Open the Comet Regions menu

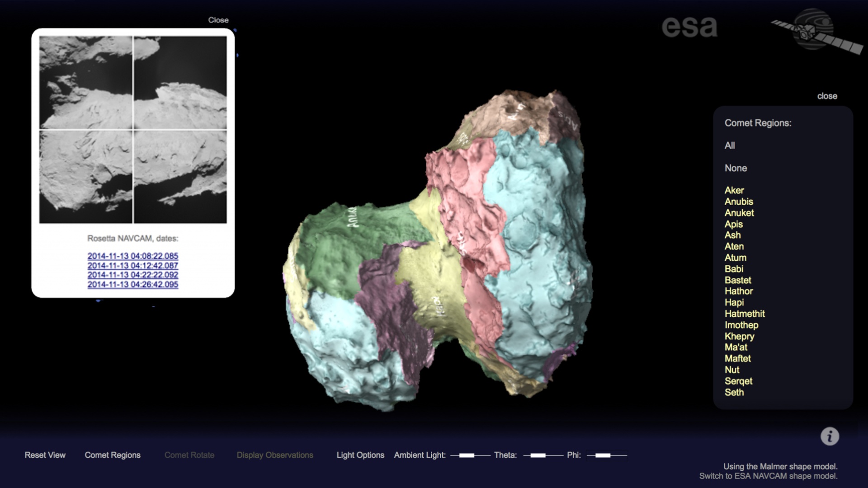coord(113,455)
